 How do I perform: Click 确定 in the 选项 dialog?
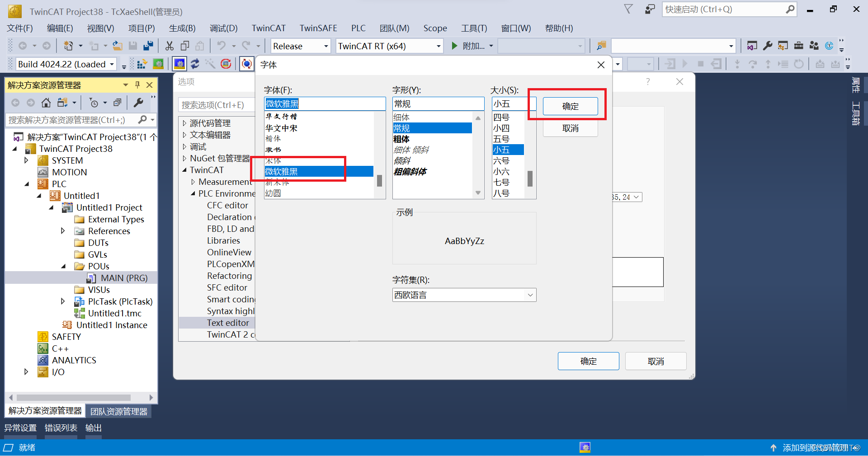coord(588,361)
